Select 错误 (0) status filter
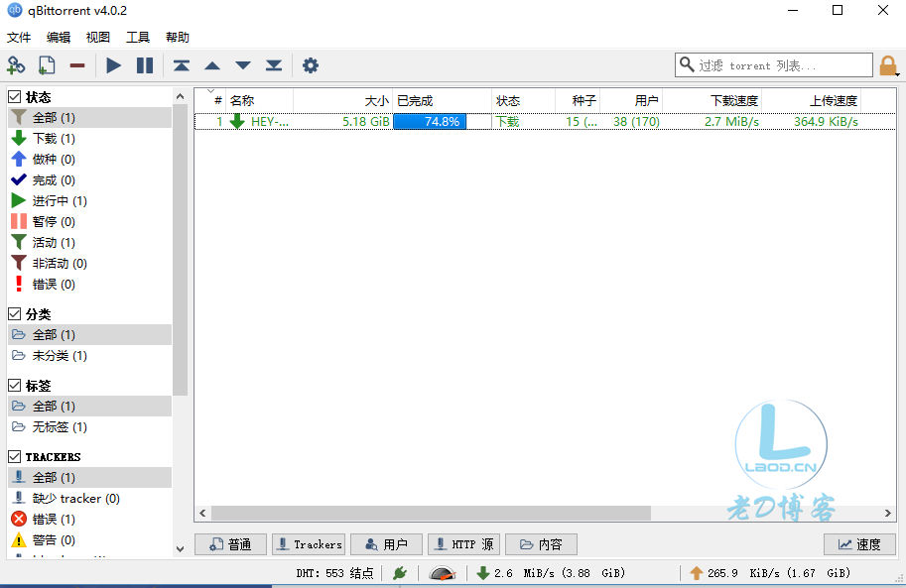906x588 pixels. 90,285
